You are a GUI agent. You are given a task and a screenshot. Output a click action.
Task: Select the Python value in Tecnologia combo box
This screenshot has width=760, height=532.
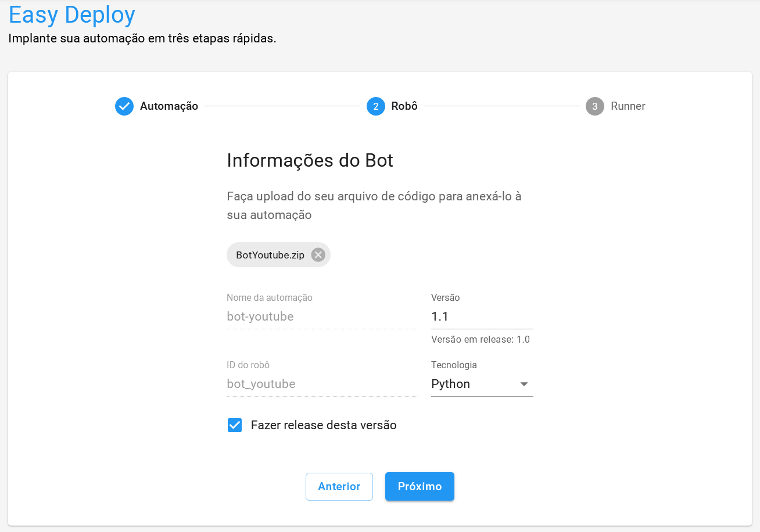point(451,384)
